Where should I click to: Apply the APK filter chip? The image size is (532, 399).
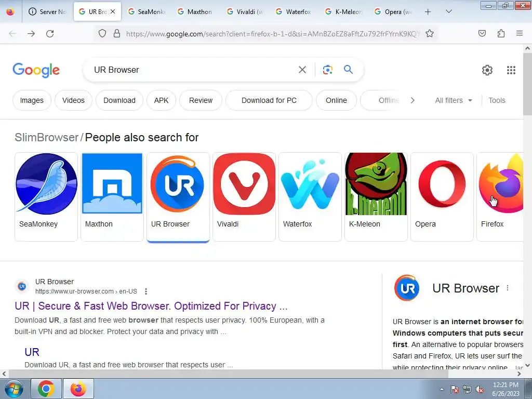click(161, 100)
